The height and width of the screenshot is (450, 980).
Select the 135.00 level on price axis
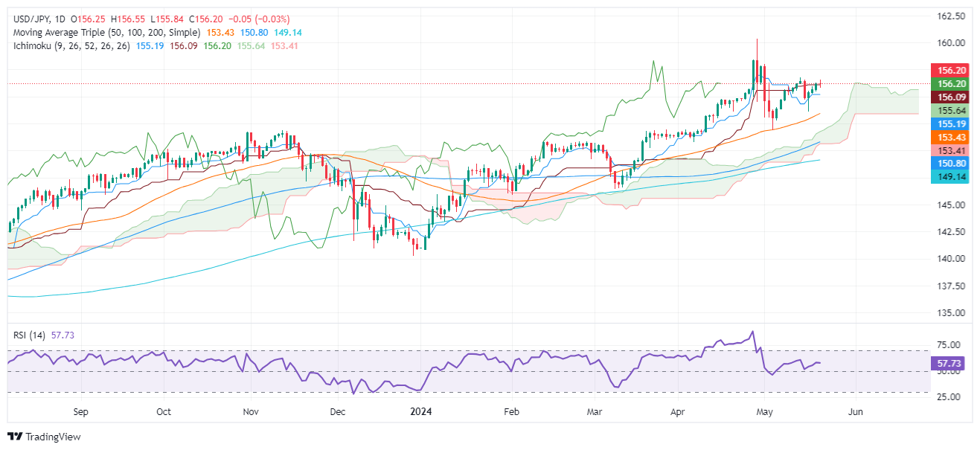[x=951, y=312]
